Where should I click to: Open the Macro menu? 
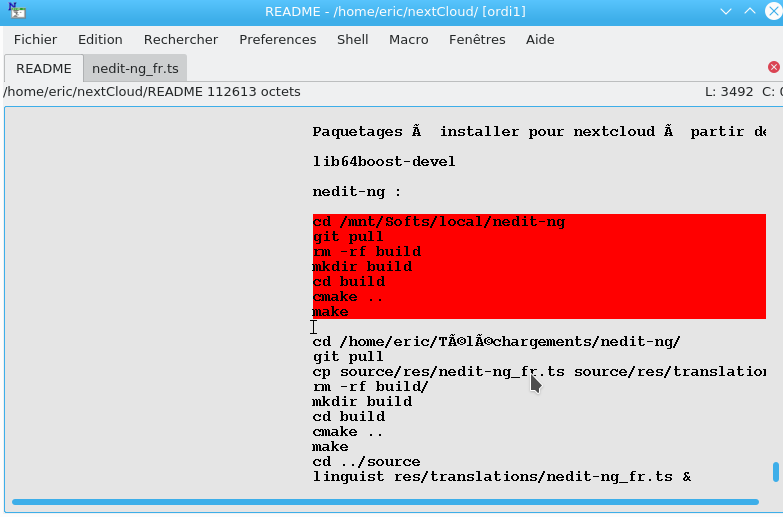(408, 39)
